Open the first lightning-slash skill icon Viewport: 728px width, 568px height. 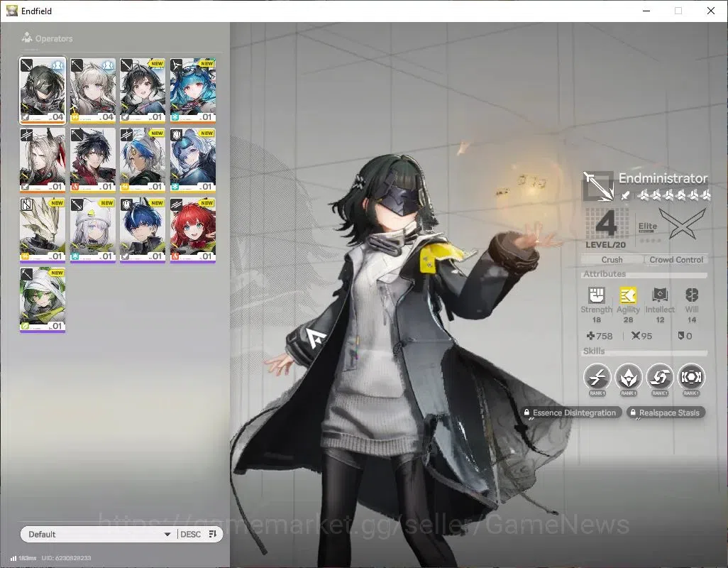pyautogui.click(x=597, y=376)
